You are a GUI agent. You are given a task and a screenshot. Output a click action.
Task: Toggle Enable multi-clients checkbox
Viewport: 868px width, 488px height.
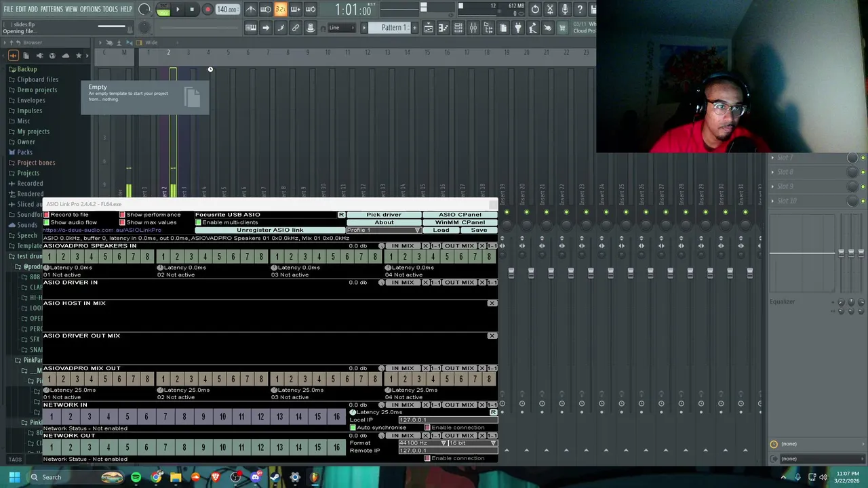[198, 222]
